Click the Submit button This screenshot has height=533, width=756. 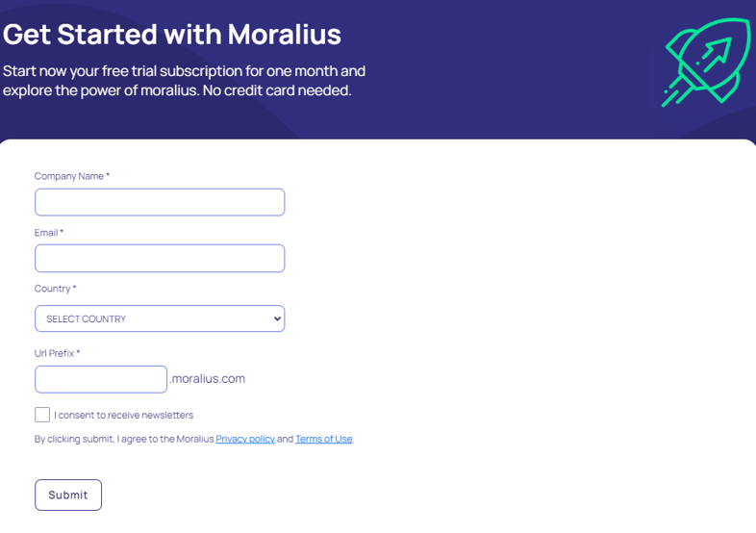pos(68,495)
